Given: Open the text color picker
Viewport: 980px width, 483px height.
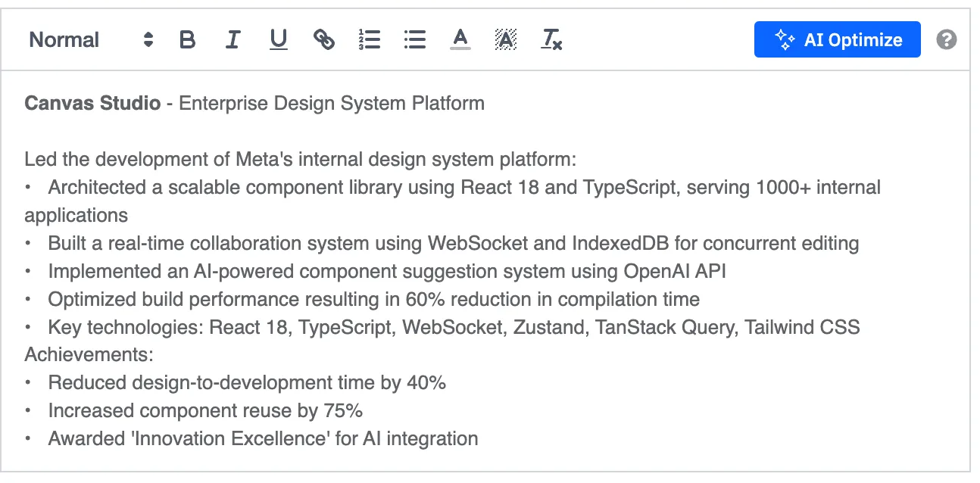Looking at the screenshot, I should tap(460, 40).
